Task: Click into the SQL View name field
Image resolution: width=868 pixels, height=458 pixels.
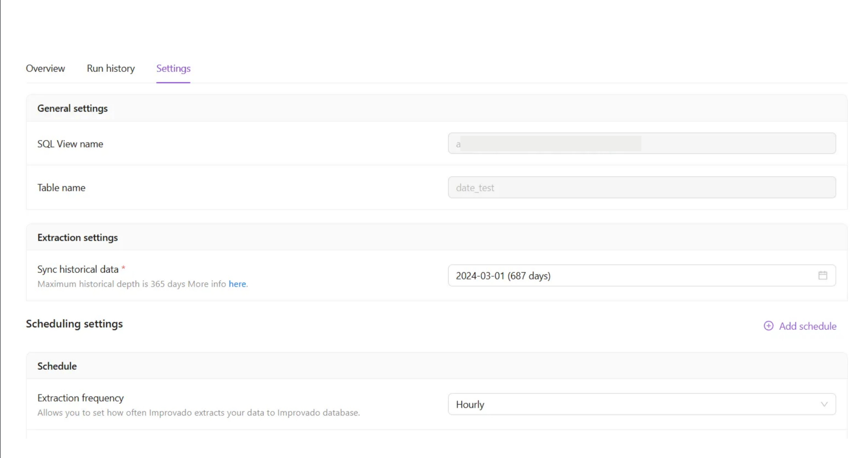Action: [x=641, y=144]
